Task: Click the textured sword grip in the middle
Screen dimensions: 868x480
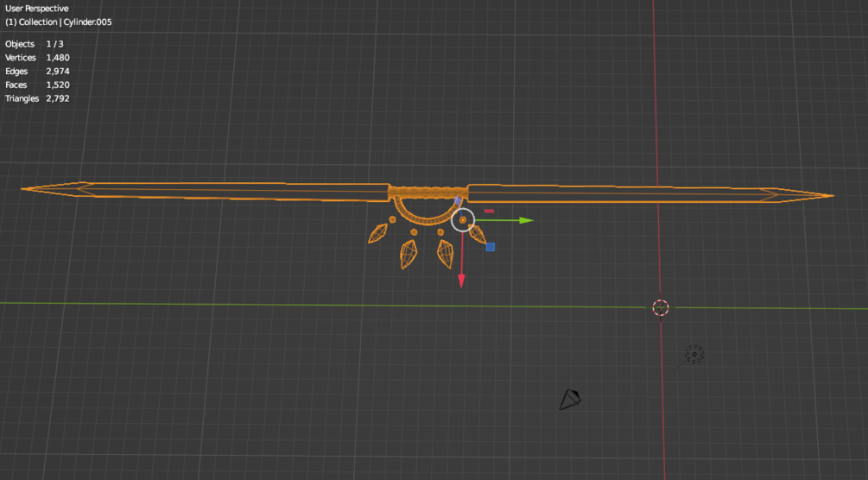Action: pos(428,193)
